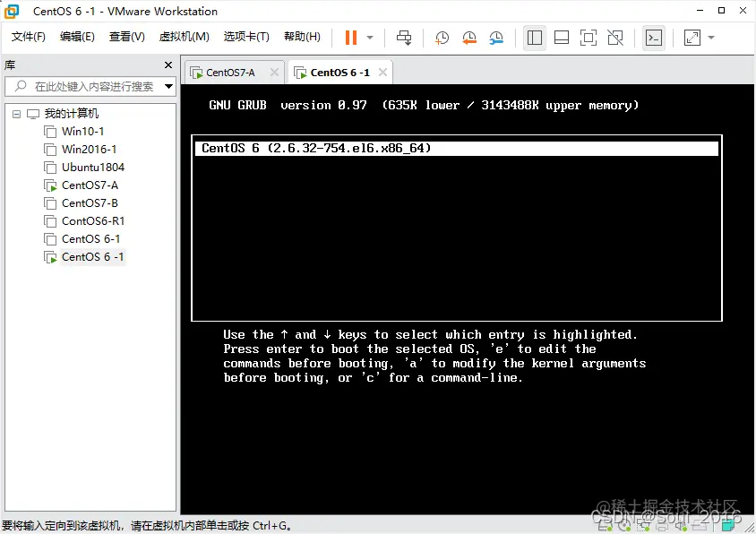756x534 pixels.
Task: Collapse the 我的计算机 tree node
Action: click(16, 114)
